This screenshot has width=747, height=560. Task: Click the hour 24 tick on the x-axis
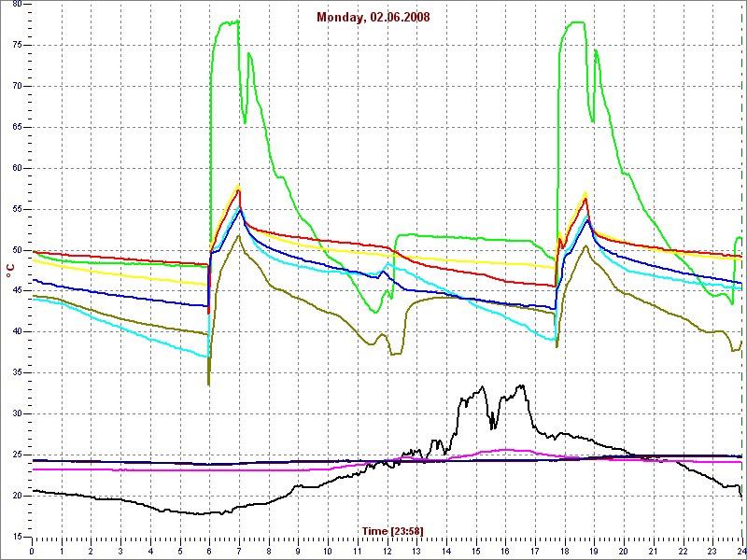coord(740,551)
